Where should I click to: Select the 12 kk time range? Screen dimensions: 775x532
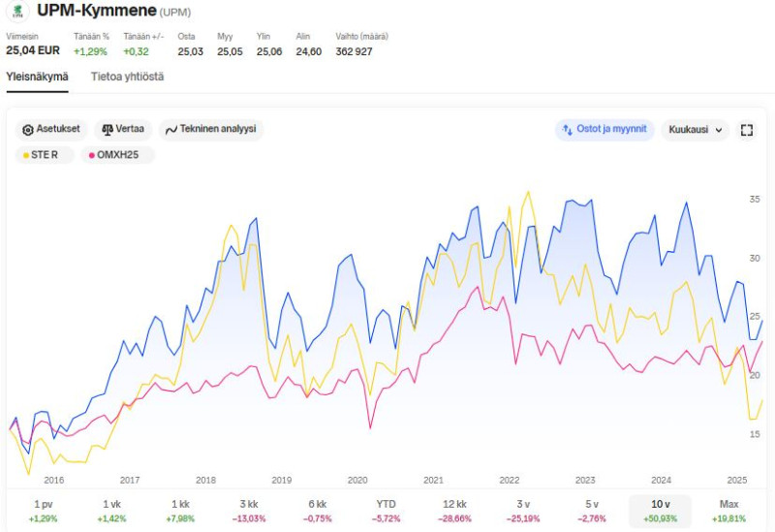coord(454,511)
